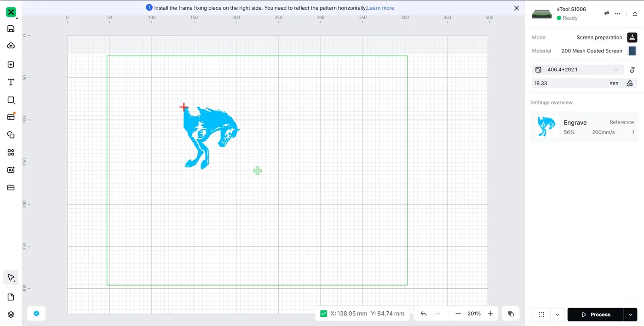This screenshot has height=326, width=644.
Task: Open the Learn more link
Action: click(380, 8)
